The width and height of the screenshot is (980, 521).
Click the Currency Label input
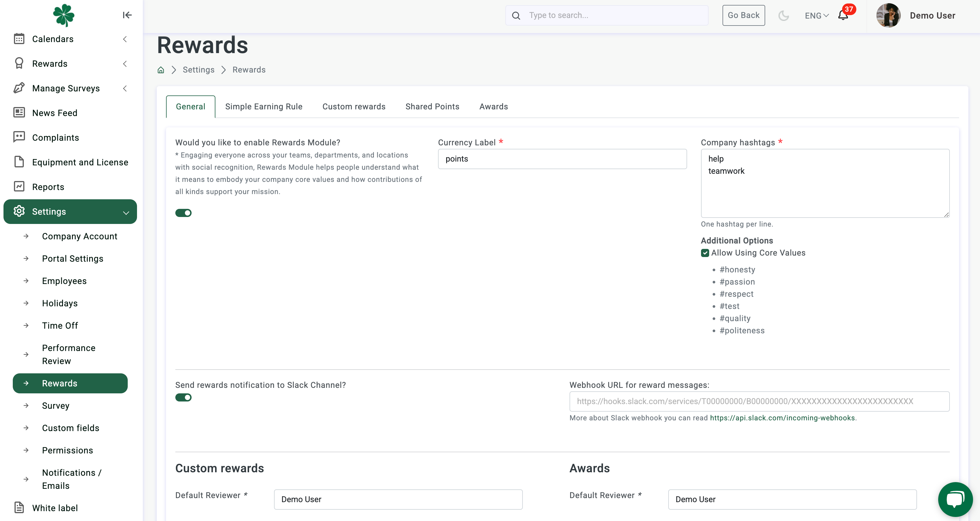(562, 159)
